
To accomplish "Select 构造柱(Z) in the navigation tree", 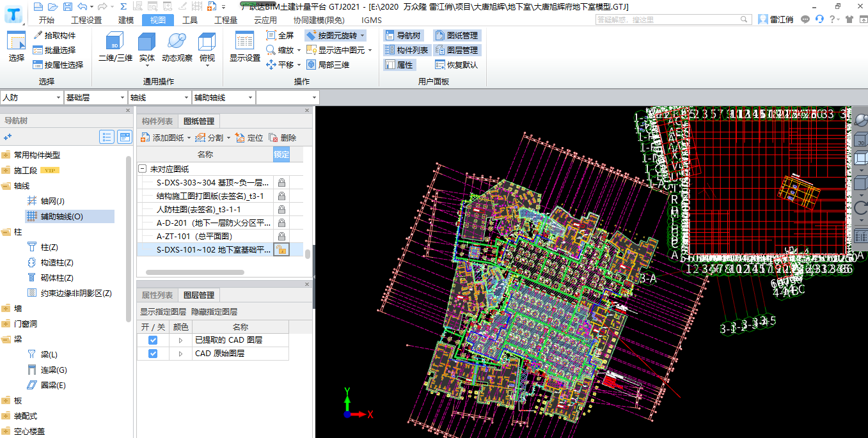I will coord(57,262).
